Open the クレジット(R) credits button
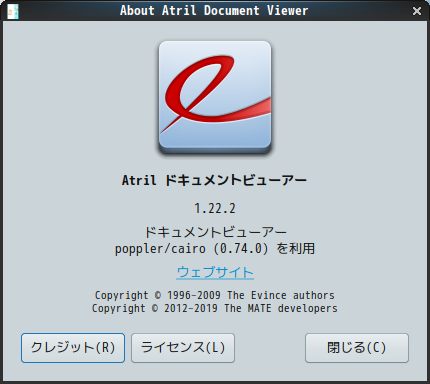This screenshot has width=430, height=384. (x=73, y=348)
